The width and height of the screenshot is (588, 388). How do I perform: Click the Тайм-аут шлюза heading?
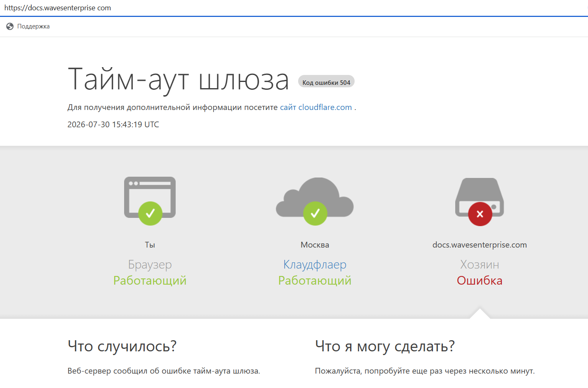[x=178, y=79]
